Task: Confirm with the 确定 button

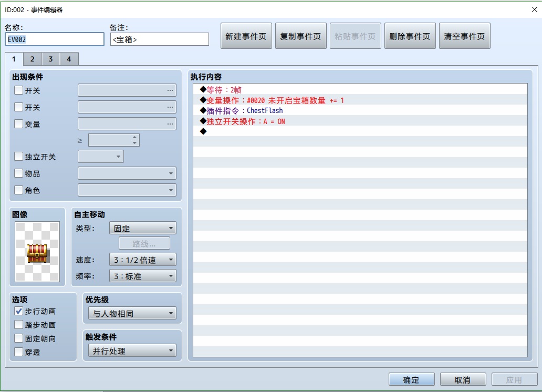Action: tap(411, 379)
